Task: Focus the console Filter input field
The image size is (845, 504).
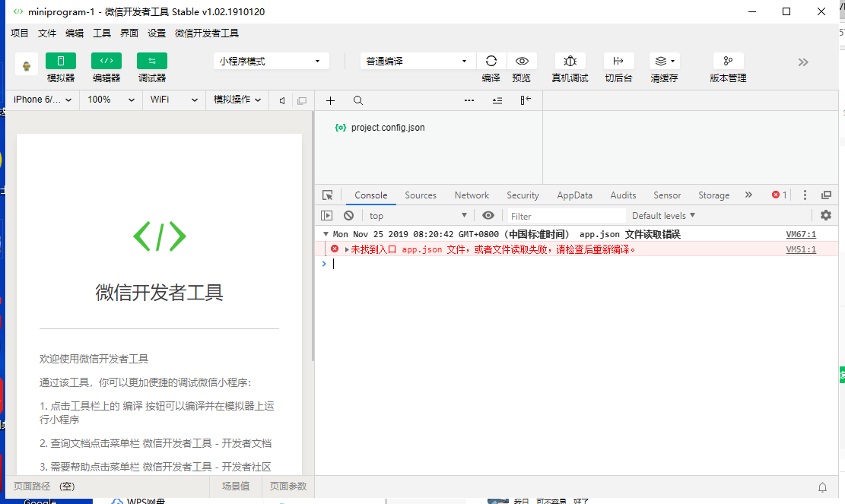Action: click(566, 216)
